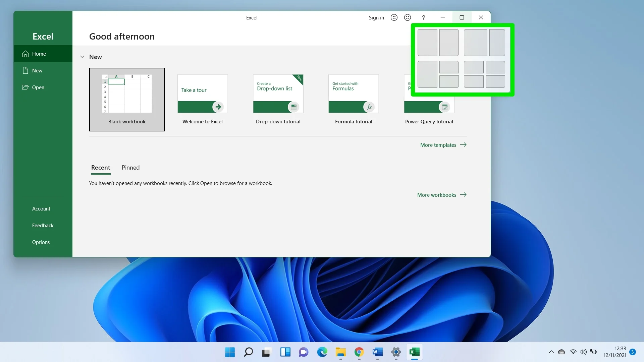Click the New menu item in sidebar
644x362 pixels.
click(x=38, y=70)
